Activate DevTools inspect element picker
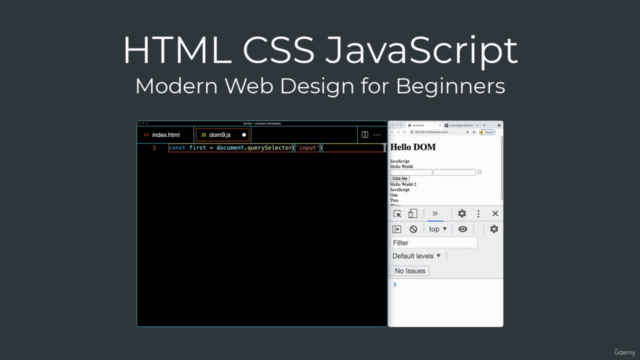 pyautogui.click(x=397, y=213)
